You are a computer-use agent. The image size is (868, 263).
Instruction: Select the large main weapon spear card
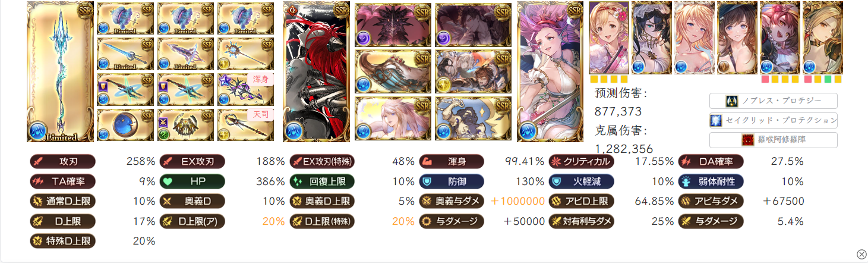click(60, 72)
